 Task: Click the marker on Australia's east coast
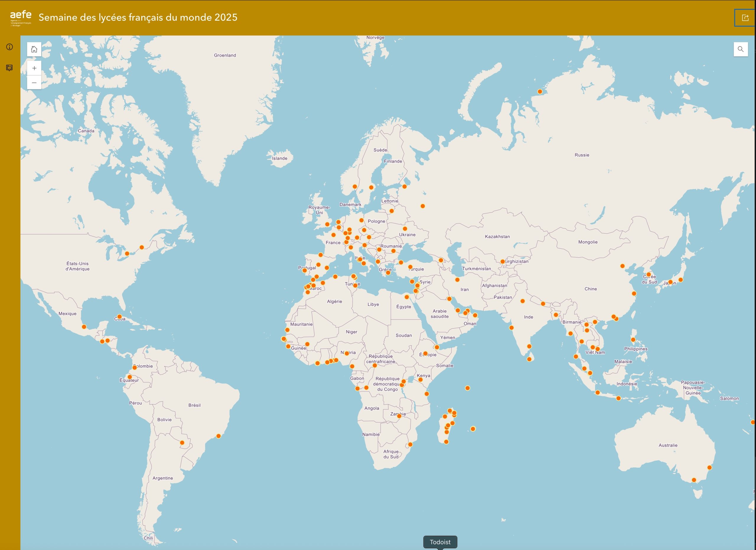click(x=709, y=468)
